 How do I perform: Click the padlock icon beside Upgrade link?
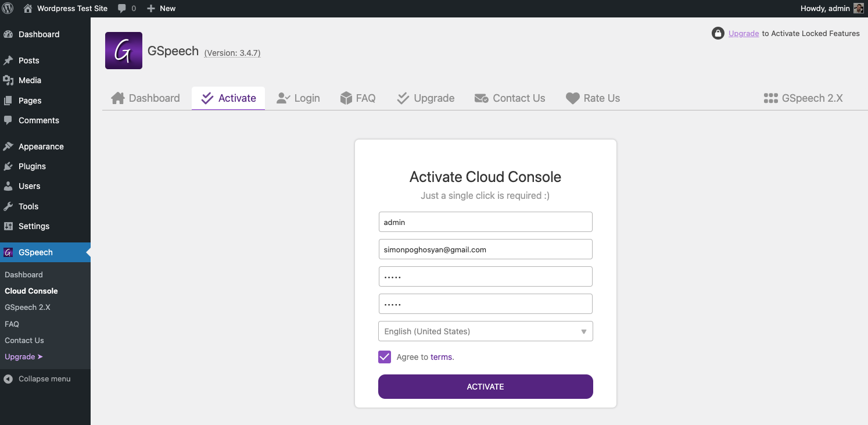click(x=718, y=33)
